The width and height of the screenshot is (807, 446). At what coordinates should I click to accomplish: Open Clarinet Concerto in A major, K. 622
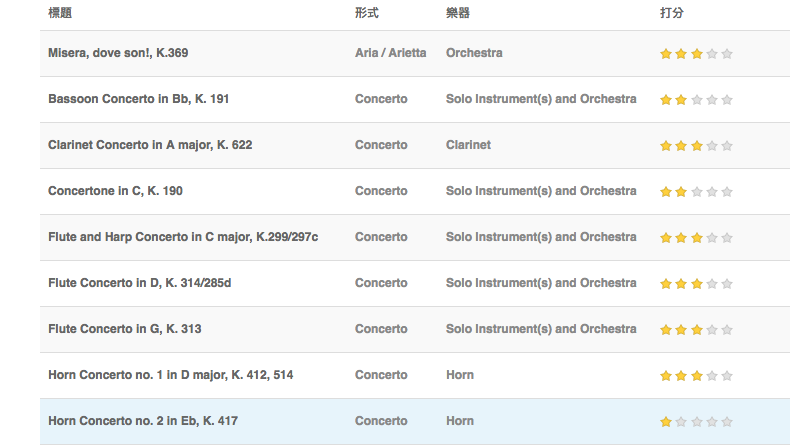(x=150, y=145)
